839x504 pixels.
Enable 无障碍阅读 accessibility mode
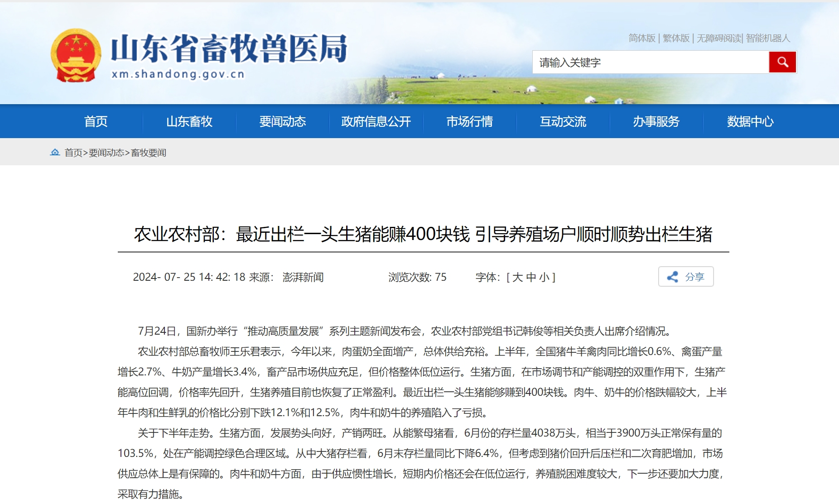coord(718,38)
